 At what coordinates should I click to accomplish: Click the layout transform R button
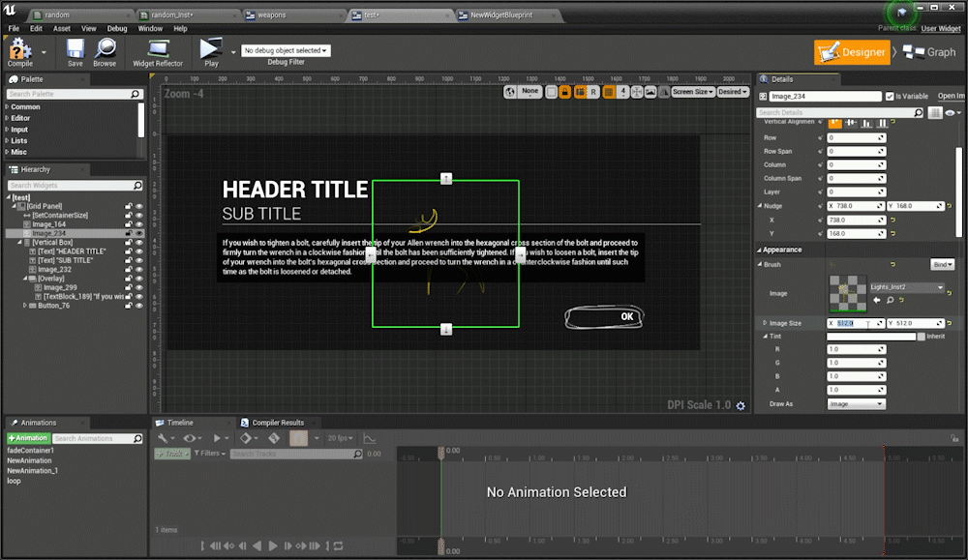click(x=593, y=92)
